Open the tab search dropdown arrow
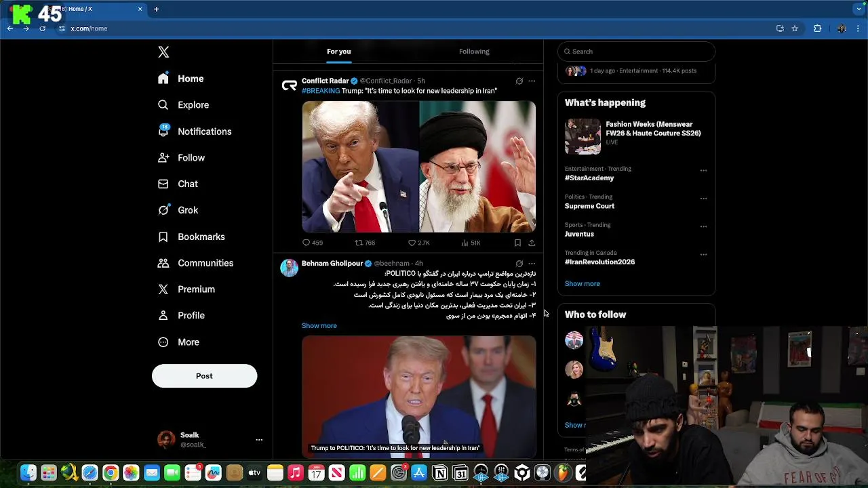The height and width of the screenshot is (488, 868). (859, 9)
